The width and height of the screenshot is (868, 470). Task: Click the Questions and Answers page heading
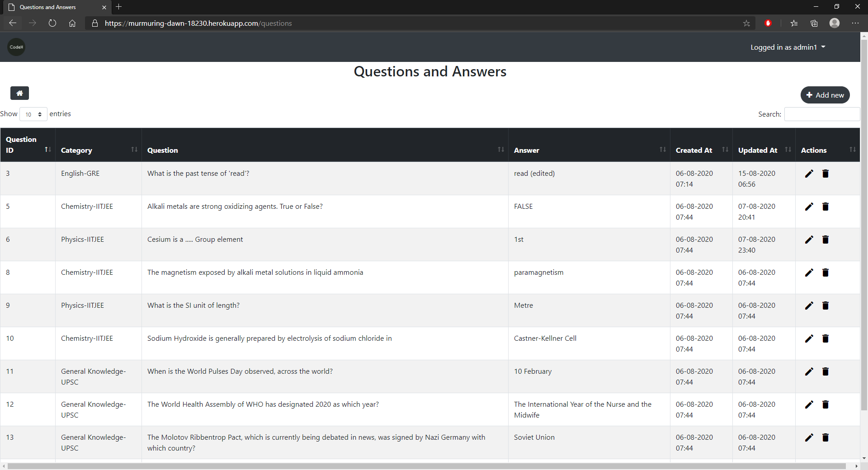[x=430, y=71]
